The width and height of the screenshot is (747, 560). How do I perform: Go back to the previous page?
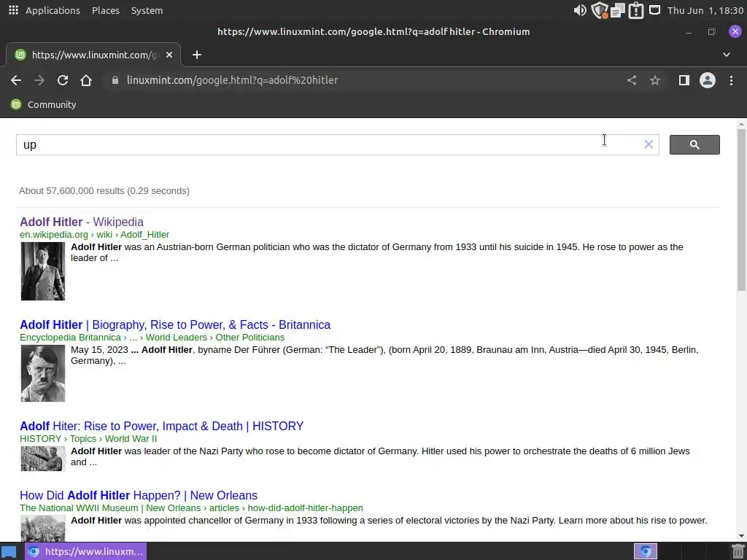pyautogui.click(x=16, y=80)
